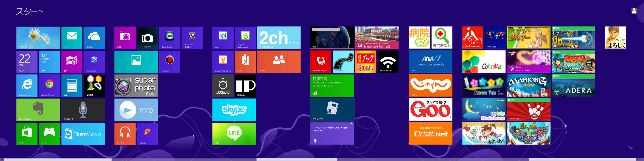Open the Photos tile with picture icon
644x161 pixels.
[x=136, y=62]
